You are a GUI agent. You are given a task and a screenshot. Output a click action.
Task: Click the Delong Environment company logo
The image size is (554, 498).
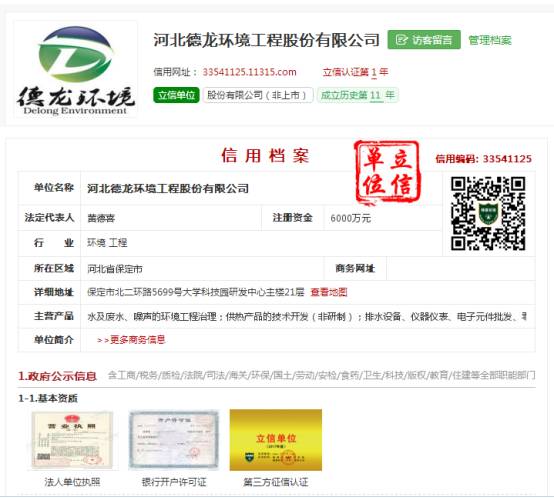pyautogui.click(x=76, y=70)
